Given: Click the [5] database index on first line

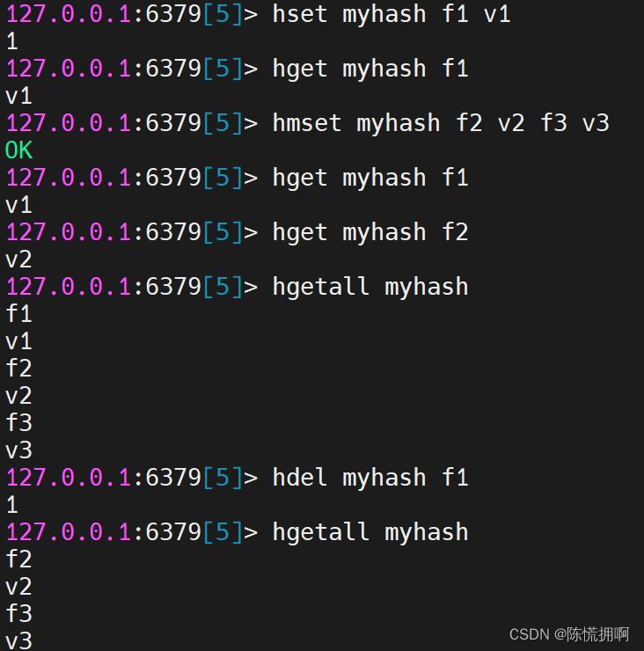Looking at the screenshot, I should pyautogui.click(x=222, y=14).
